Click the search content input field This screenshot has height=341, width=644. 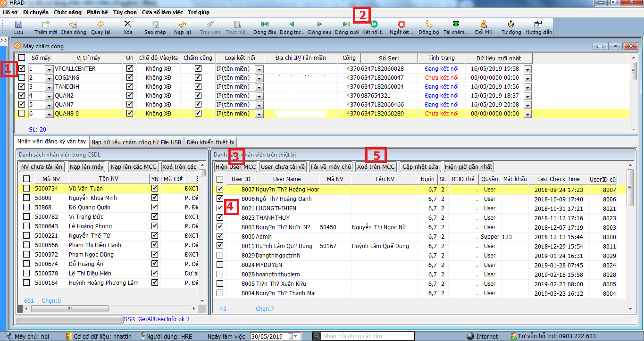tap(368, 336)
